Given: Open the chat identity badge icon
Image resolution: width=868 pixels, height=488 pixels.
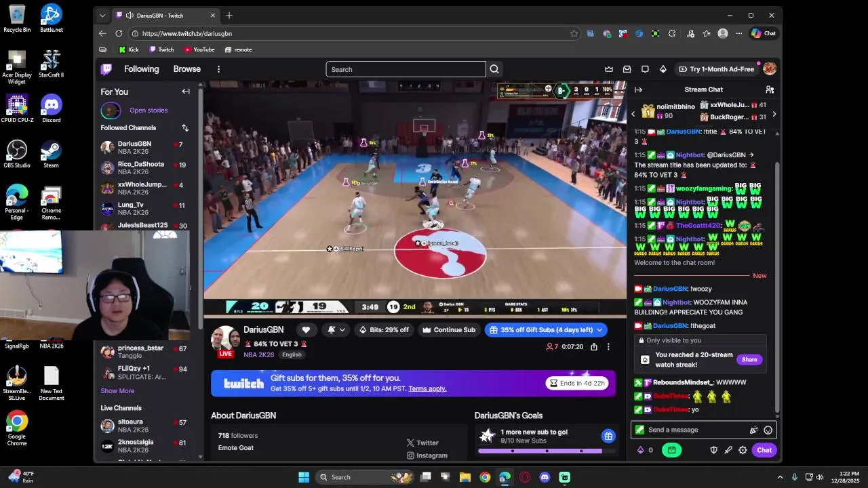Looking at the screenshot, I should pyautogui.click(x=639, y=430).
